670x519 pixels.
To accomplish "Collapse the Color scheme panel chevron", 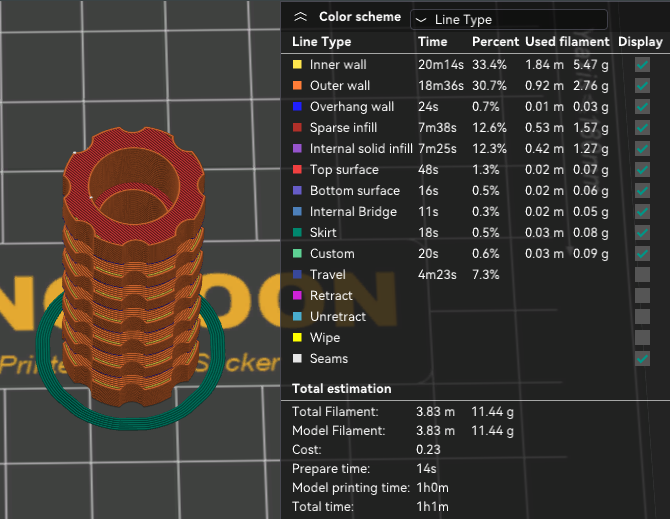I will click(300, 17).
